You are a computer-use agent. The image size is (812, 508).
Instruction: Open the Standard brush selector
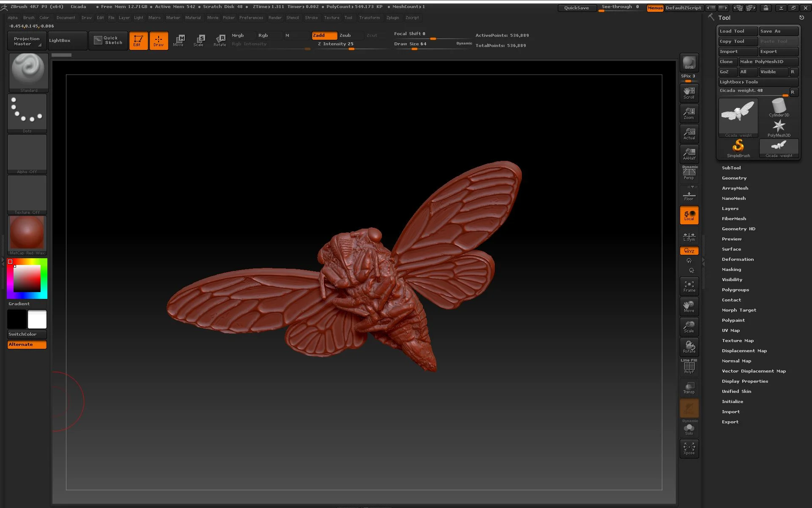28,71
